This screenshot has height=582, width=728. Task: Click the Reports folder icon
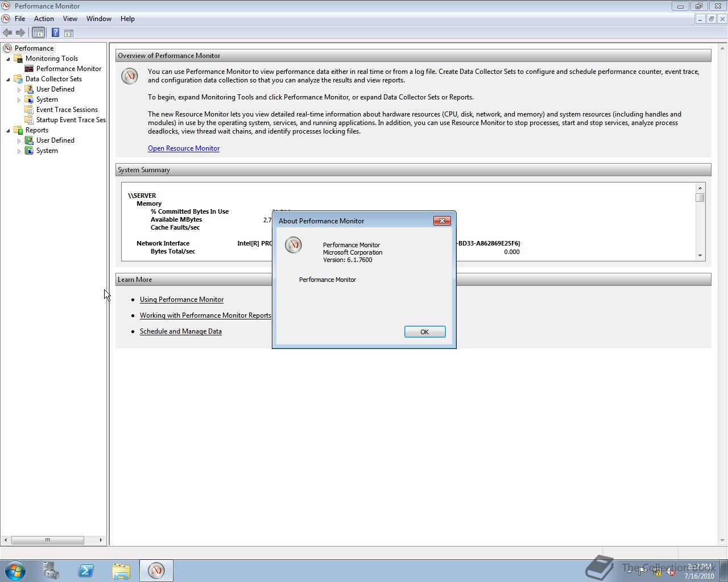[19, 130]
